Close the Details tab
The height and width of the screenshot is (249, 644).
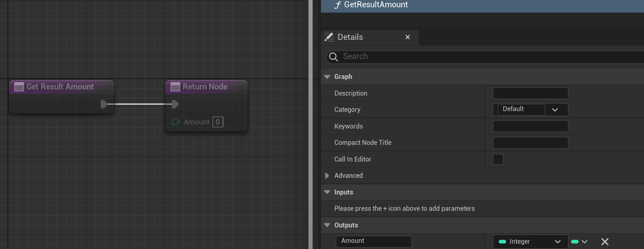point(408,37)
